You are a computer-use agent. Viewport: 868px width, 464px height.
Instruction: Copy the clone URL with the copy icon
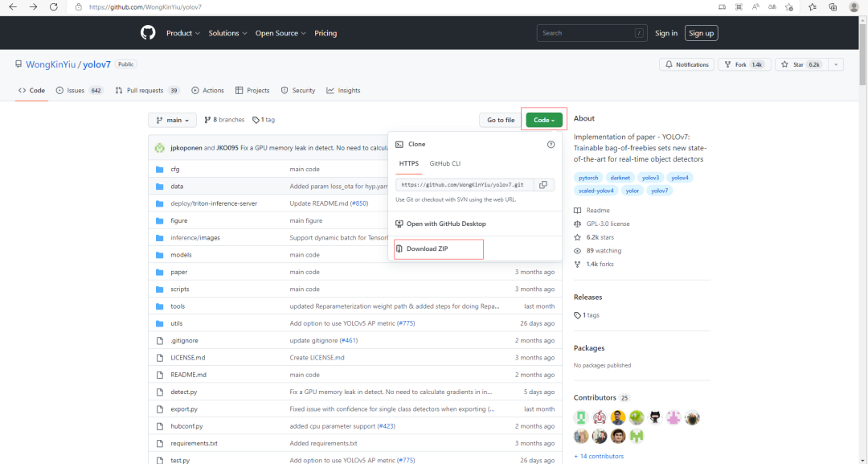(x=543, y=185)
